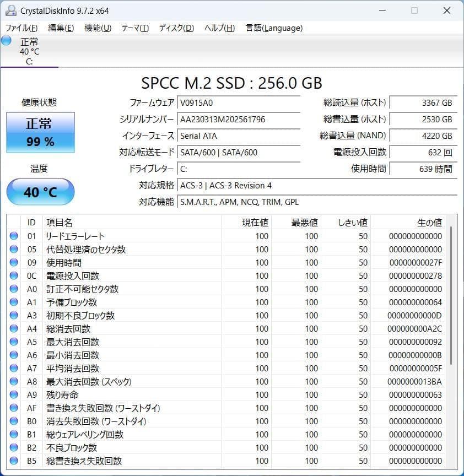Click the status dot beside リードエラーレート

tap(13, 236)
